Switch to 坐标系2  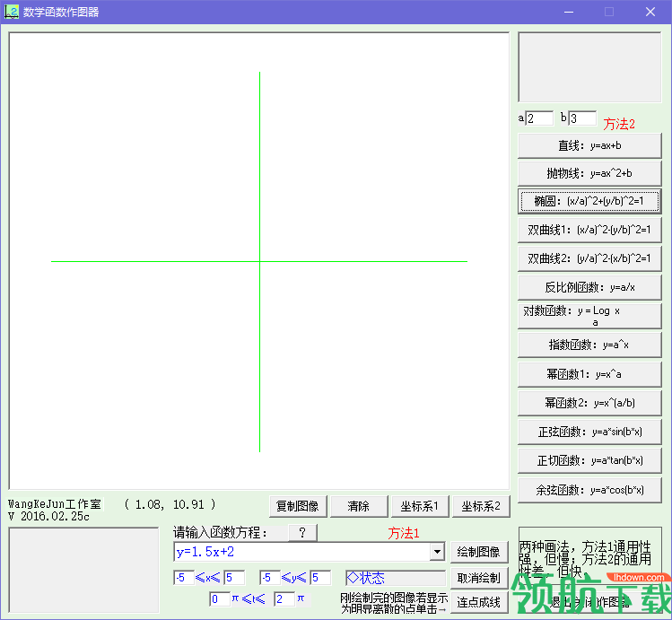click(481, 506)
